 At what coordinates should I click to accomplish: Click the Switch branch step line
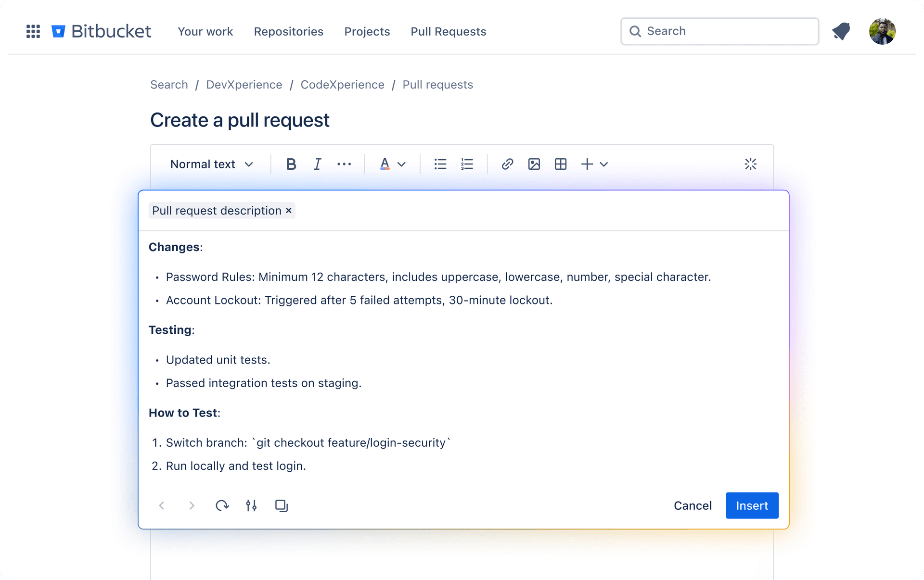tap(308, 442)
